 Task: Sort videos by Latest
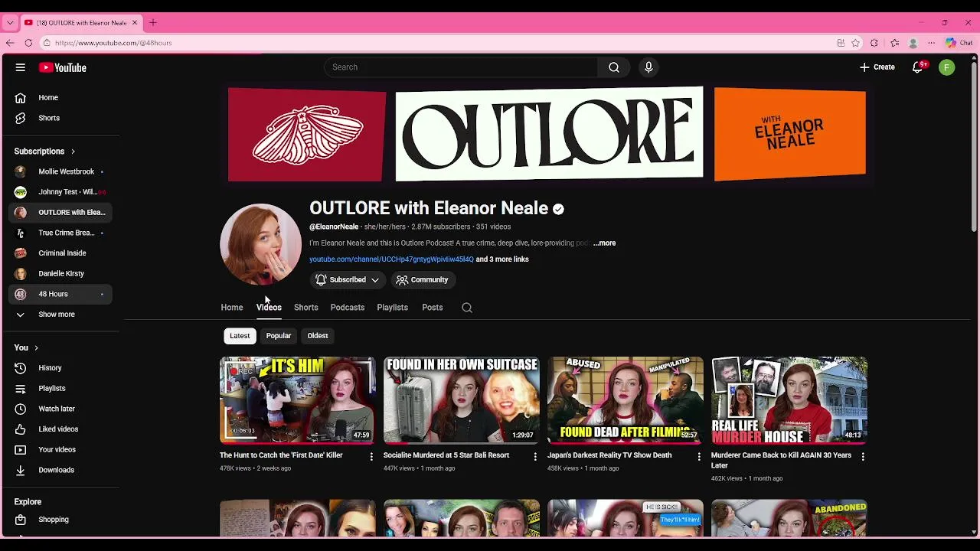(240, 336)
